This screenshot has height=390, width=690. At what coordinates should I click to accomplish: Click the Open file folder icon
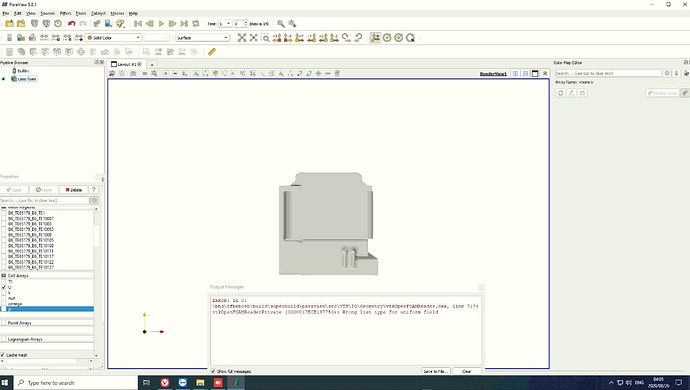pyautogui.click(x=10, y=23)
